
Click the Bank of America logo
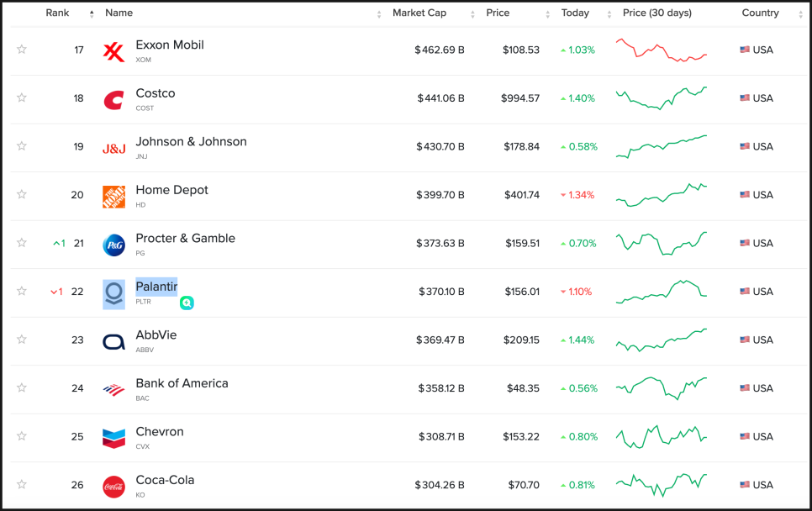pos(114,390)
